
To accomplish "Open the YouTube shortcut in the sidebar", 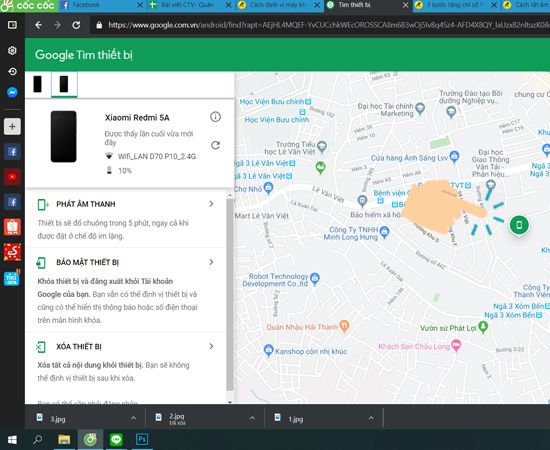I will [12, 177].
